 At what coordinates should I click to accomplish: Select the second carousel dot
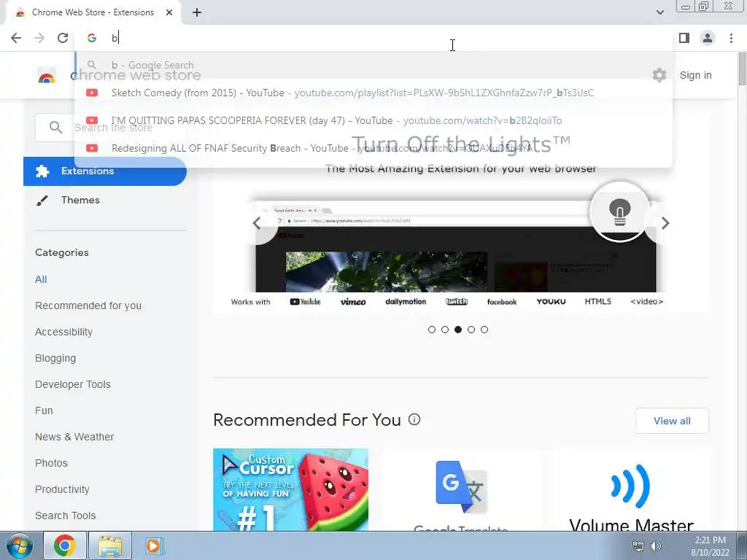445,330
